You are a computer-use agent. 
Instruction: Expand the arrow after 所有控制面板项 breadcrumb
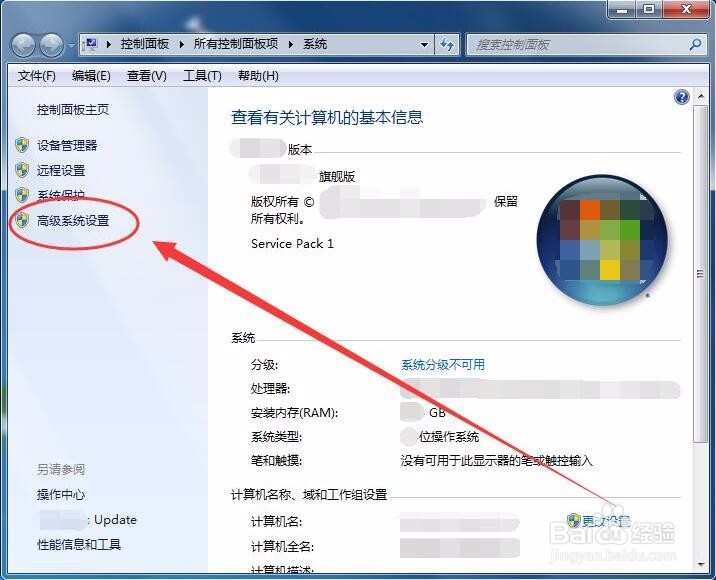click(x=291, y=44)
